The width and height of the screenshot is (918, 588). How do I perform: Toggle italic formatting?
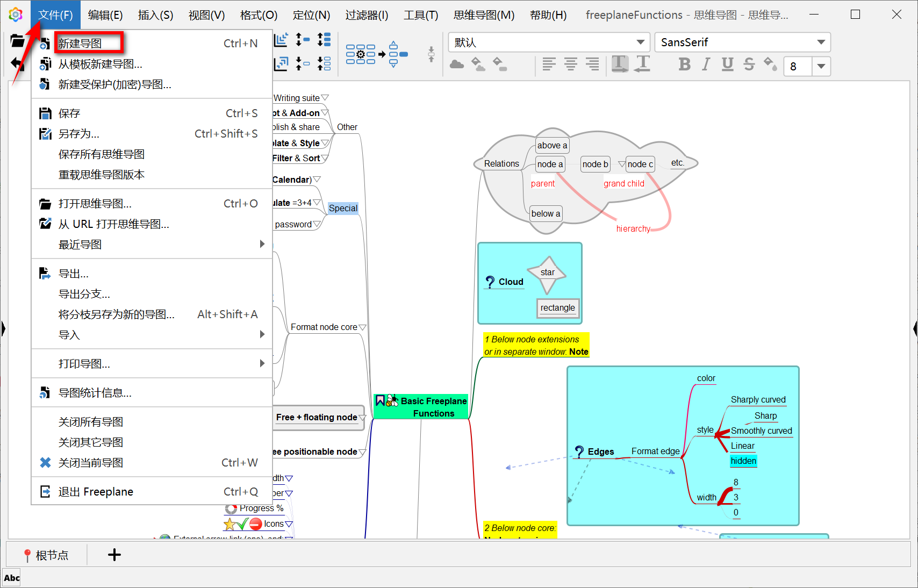706,64
